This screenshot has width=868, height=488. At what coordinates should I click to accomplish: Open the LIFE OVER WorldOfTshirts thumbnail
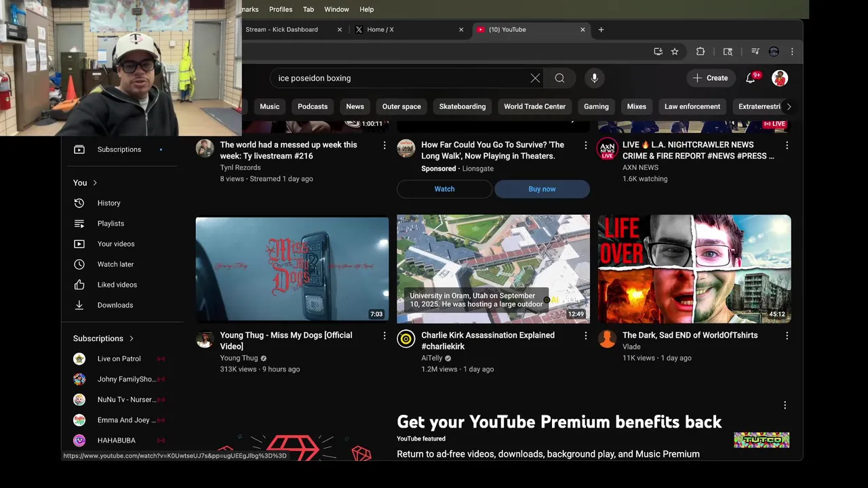(x=694, y=269)
